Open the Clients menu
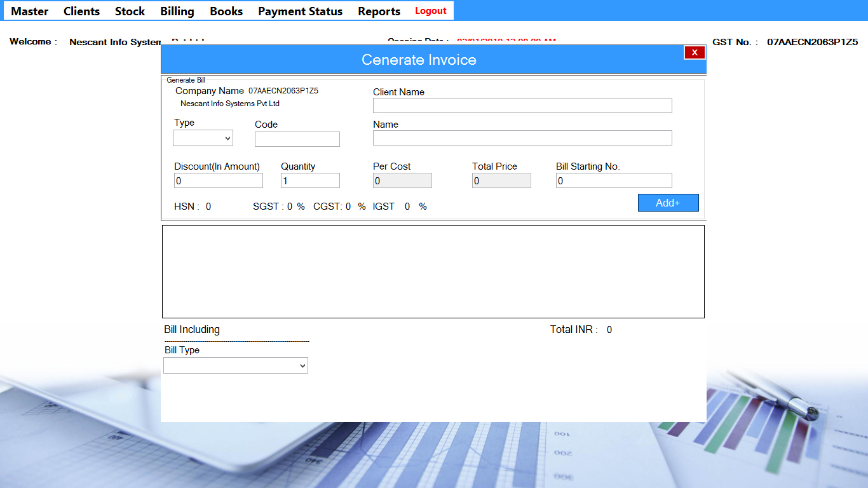This screenshot has width=868, height=488. tap(81, 11)
